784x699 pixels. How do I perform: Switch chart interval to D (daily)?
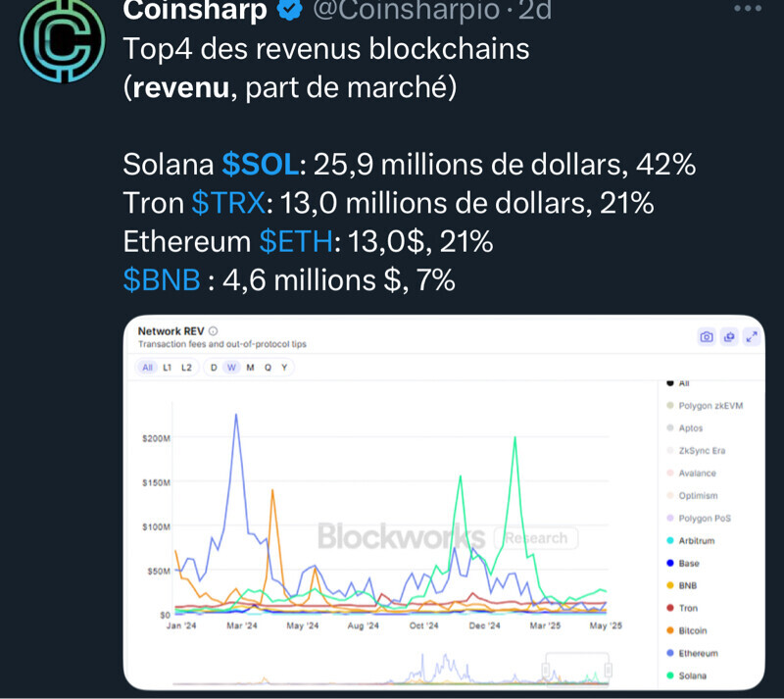[x=214, y=368]
